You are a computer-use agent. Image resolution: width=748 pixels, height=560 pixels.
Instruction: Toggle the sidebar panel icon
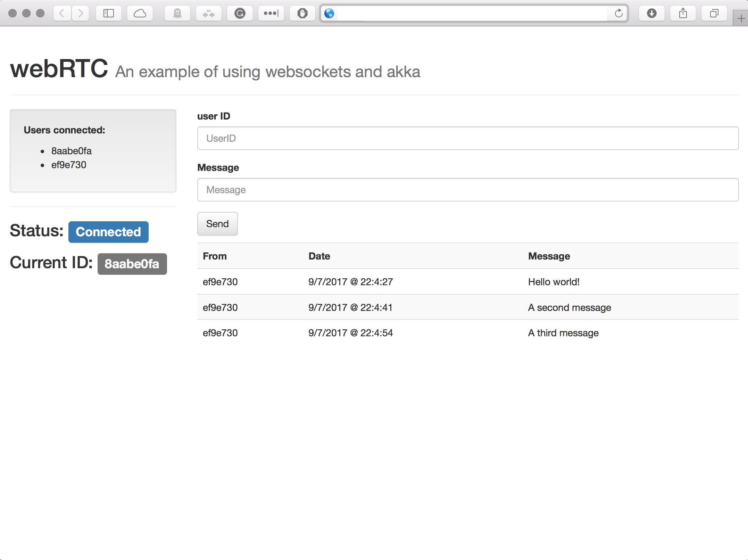click(108, 13)
